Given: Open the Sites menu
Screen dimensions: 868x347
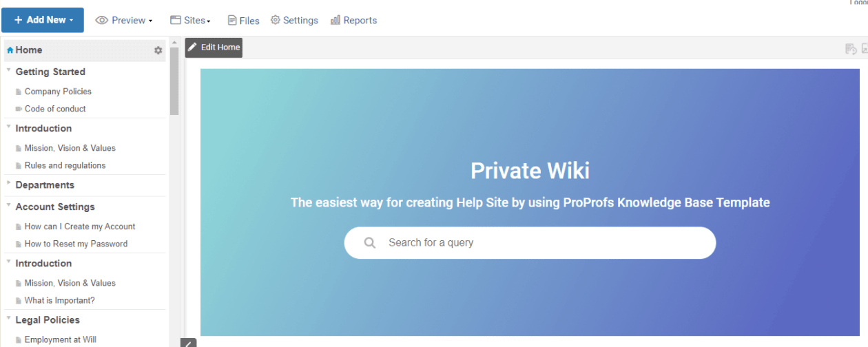Looking at the screenshot, I should [190, 21].
